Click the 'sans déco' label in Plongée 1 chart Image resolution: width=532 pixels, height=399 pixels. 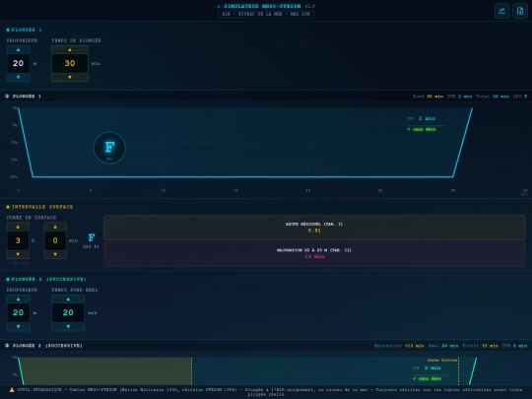pos(422,129)
